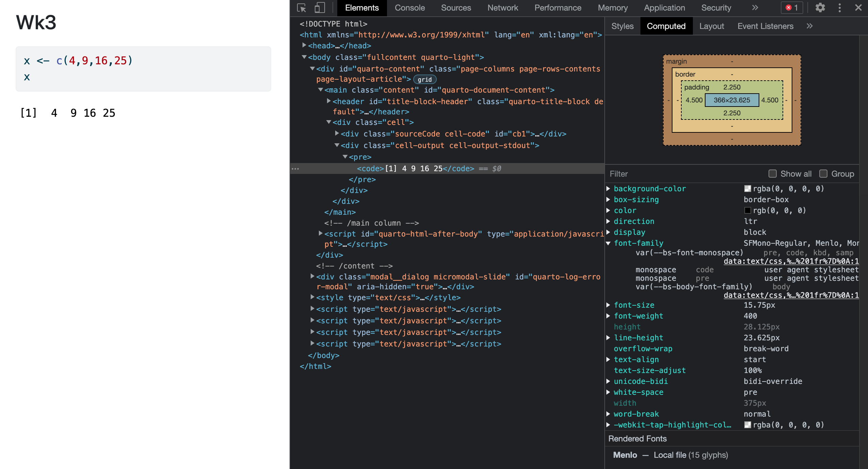Image resolution: width=868 pixels, height=469 pixels.
Task: Open the Console tab
Action: coord(410,8)
